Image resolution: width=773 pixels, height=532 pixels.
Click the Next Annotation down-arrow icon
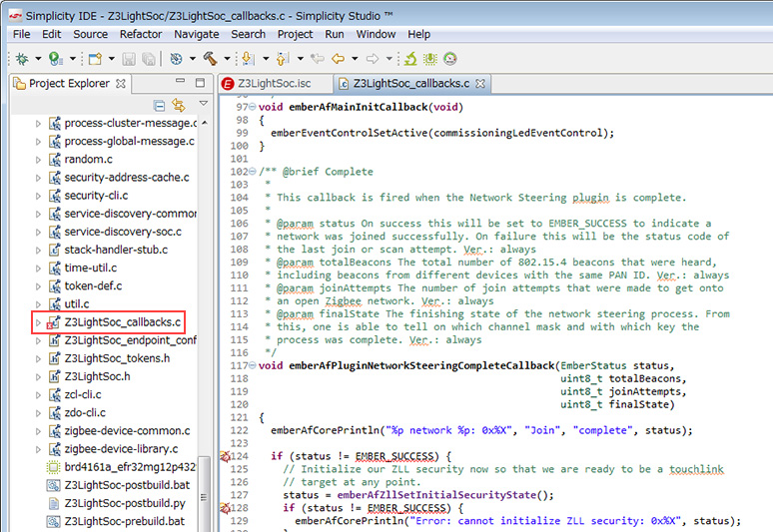click(249, 59)
